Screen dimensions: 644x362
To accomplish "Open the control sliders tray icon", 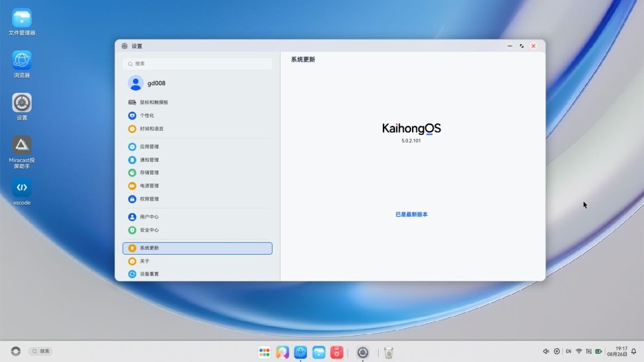I will tap(589, 351).
